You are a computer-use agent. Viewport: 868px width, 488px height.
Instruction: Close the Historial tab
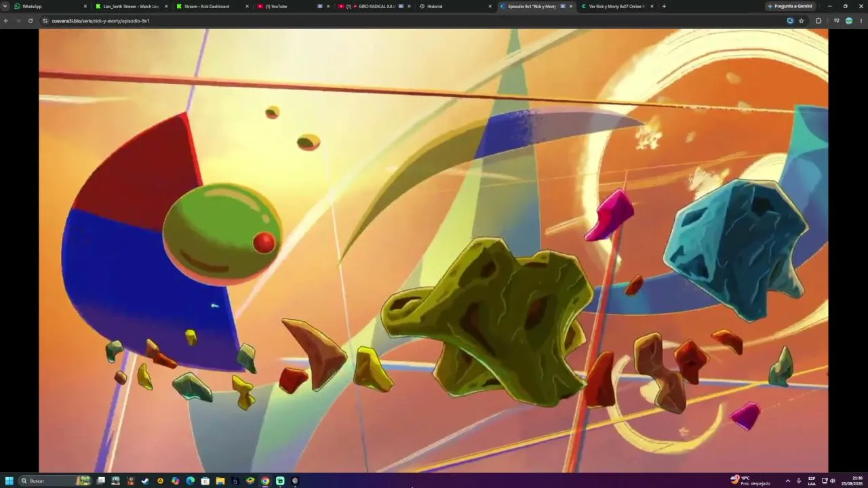490,6
